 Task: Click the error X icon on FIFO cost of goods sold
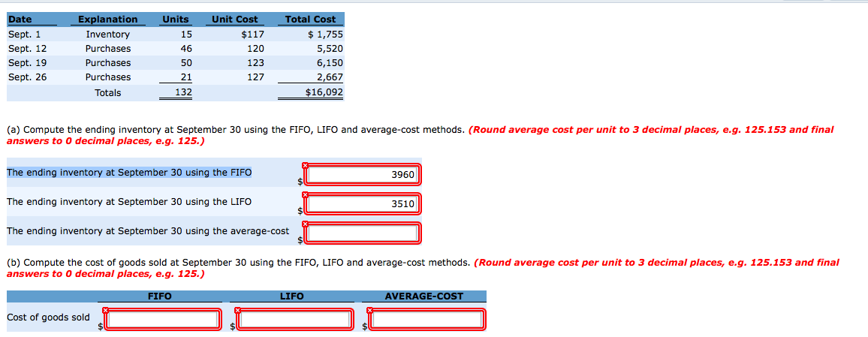(105, 310)
